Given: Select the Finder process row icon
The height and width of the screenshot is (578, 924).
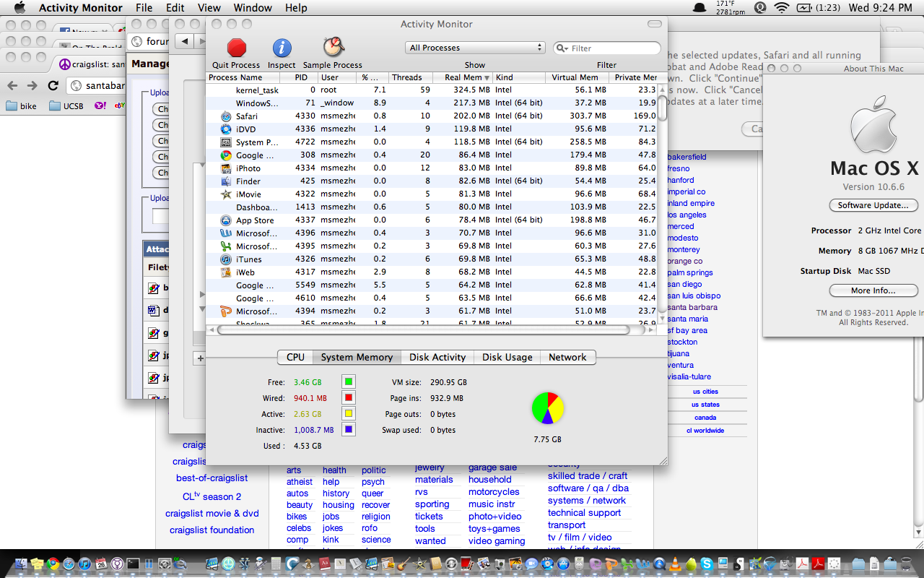Looking at the screenshot, I should click(x=226, y=181).
